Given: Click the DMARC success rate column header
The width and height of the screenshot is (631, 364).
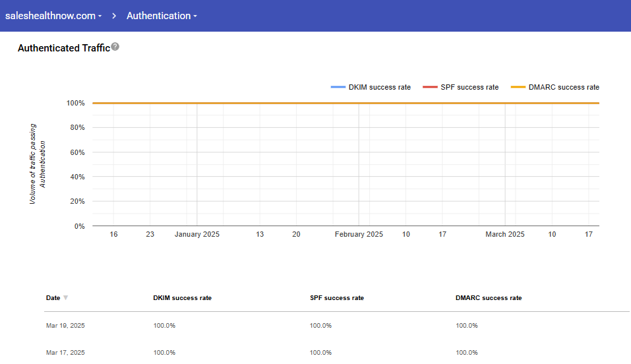Looking at the screenshot, I should (x=488, y=298).
